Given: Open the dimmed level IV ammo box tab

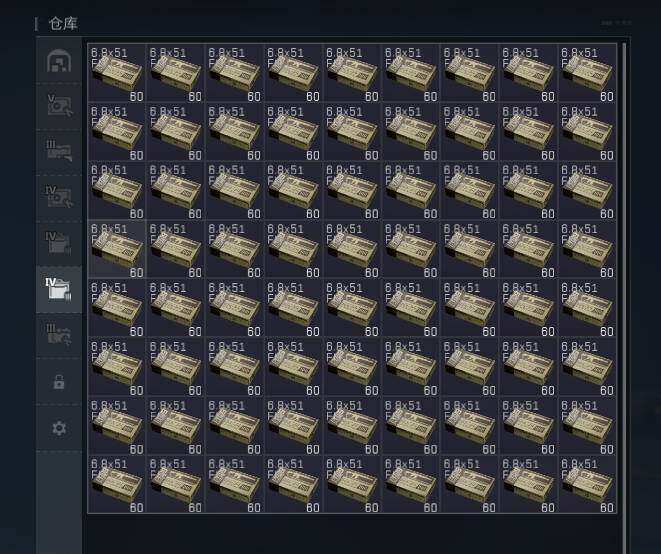Looking at the screenshot, I should (59, 243).
